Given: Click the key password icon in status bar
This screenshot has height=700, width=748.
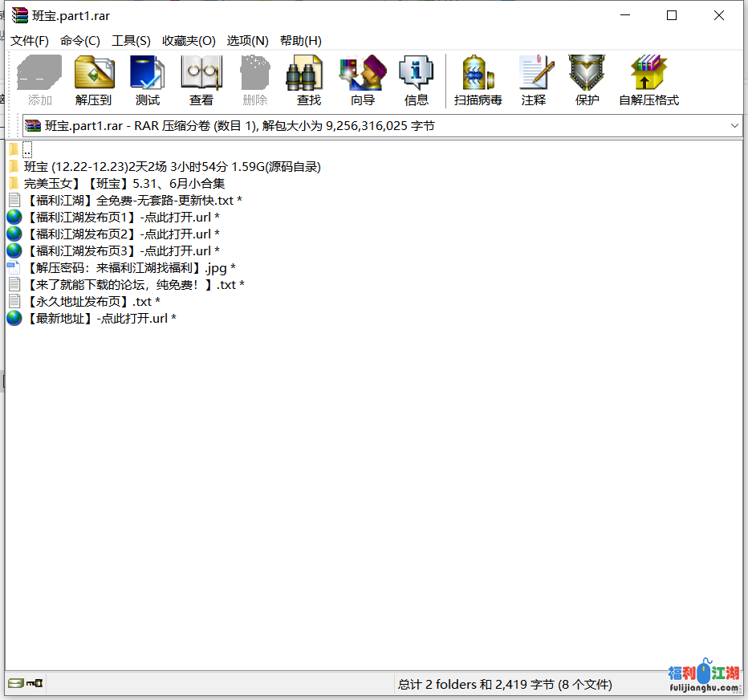Looking at the screenshot, I should click(x=35, y=684).
